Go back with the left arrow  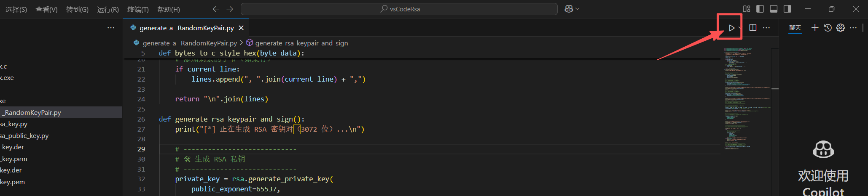tap(216, 9)
